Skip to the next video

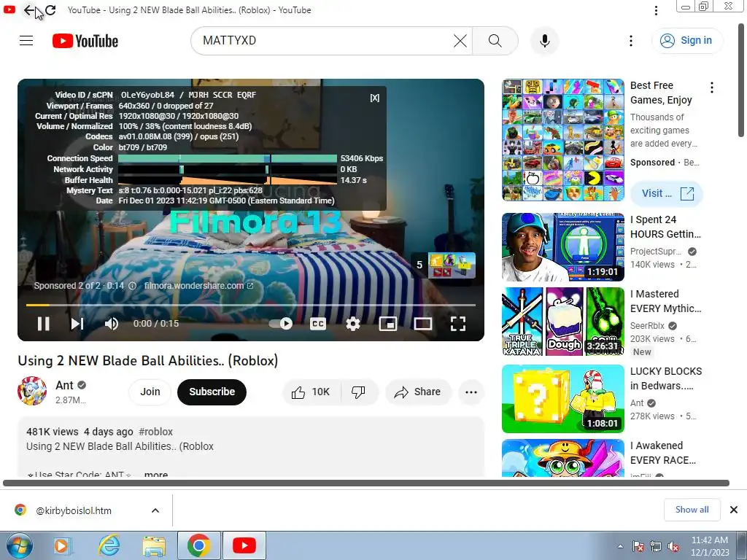coord(77,324)
